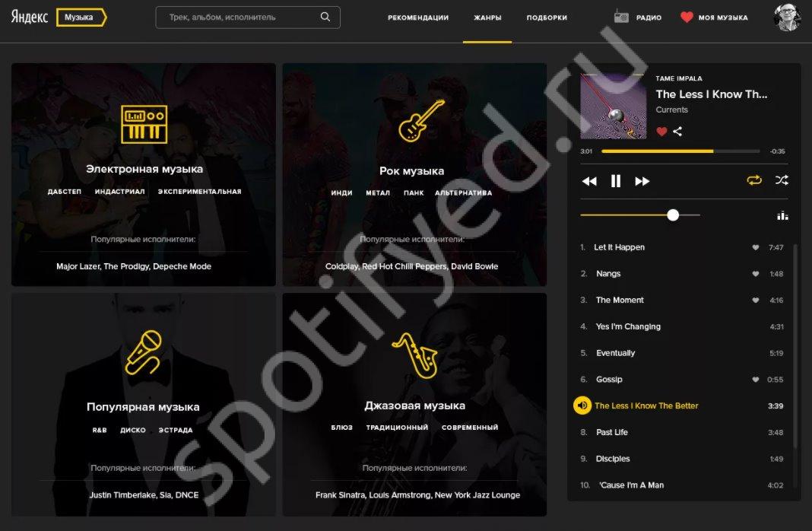The image size is (812, 531).
Task: Open the Рекомендации tab
Action: [418, 17]
